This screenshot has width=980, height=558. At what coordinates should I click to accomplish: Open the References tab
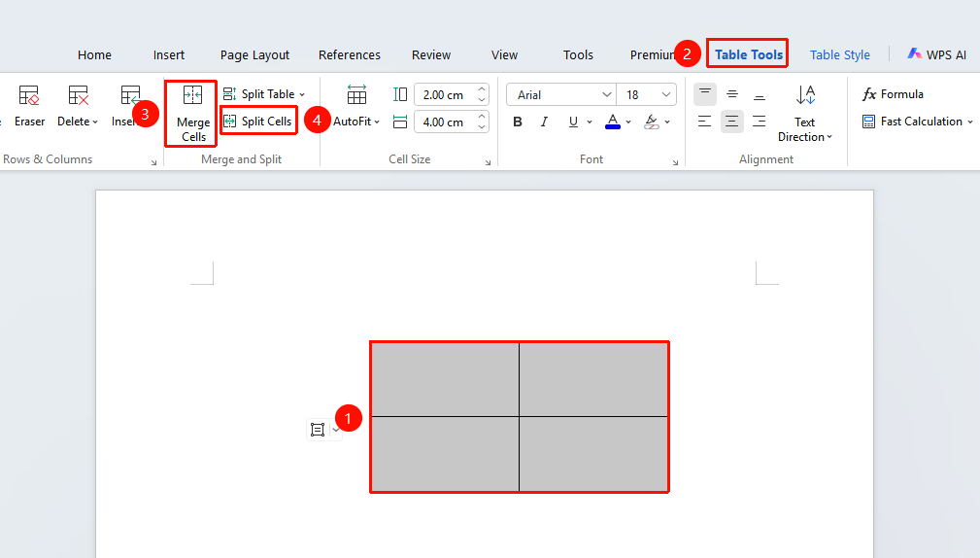click(350, 55)
